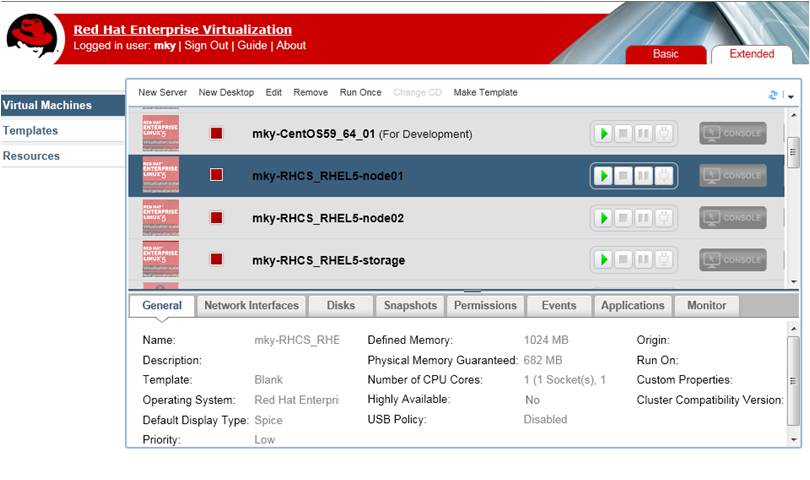Image resolution: width=810 pixels, height=480 pixels.
Task: Refresh the virtual machine list
Action: (773, 95)
